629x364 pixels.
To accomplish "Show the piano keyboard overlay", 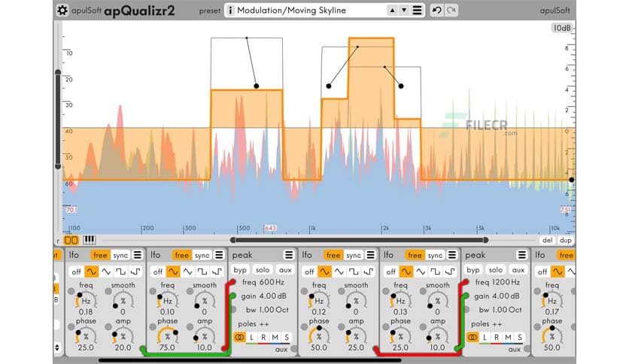I will pos(89,241).
